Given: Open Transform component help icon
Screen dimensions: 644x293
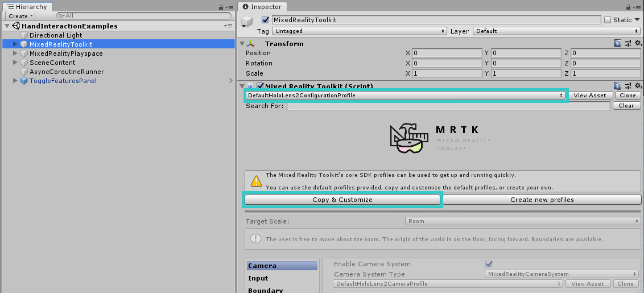Looking at the screenshot, I should tap(617, 43).
